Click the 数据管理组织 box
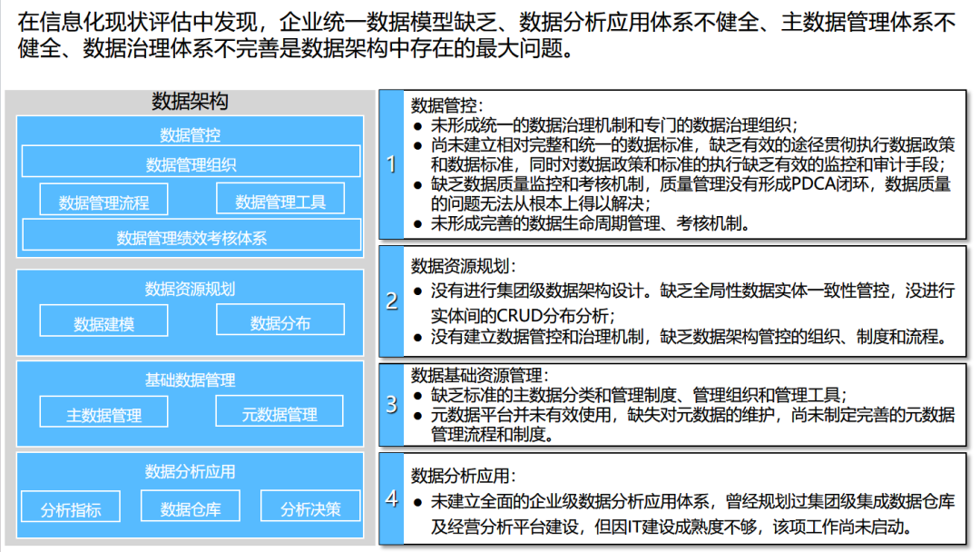The image size is (980, 552). [x=191, y=162]
